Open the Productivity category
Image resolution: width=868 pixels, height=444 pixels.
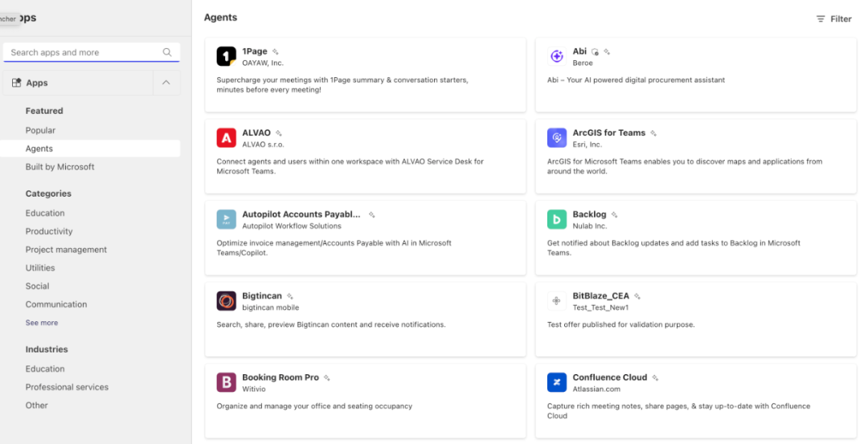[x=49, y=231]
